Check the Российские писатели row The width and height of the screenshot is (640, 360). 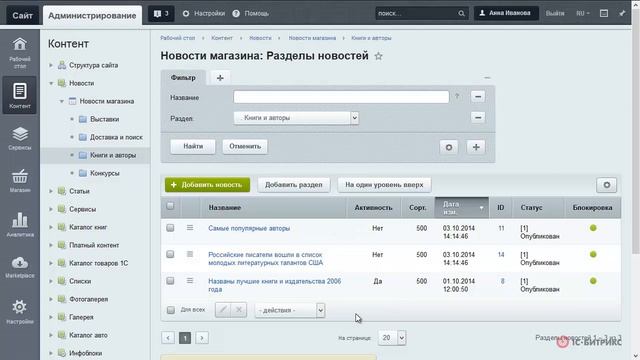[x=170, y=254]
